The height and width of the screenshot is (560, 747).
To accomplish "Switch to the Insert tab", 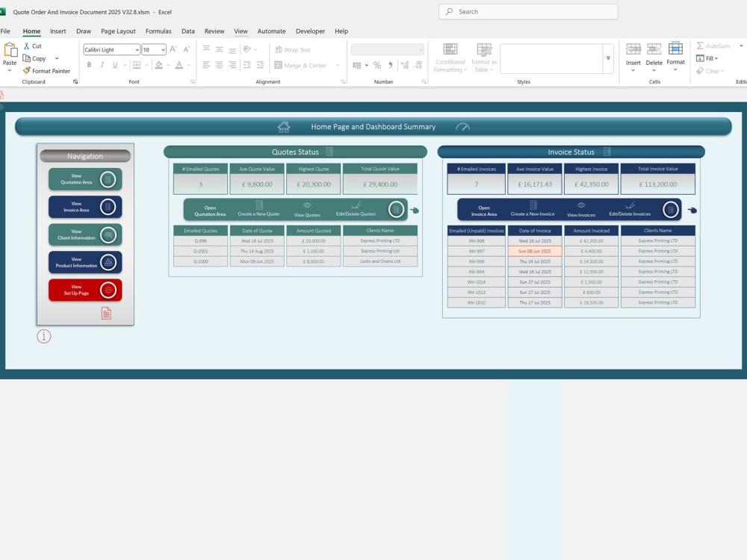I will pyautogui.click(x=58, y=31).
